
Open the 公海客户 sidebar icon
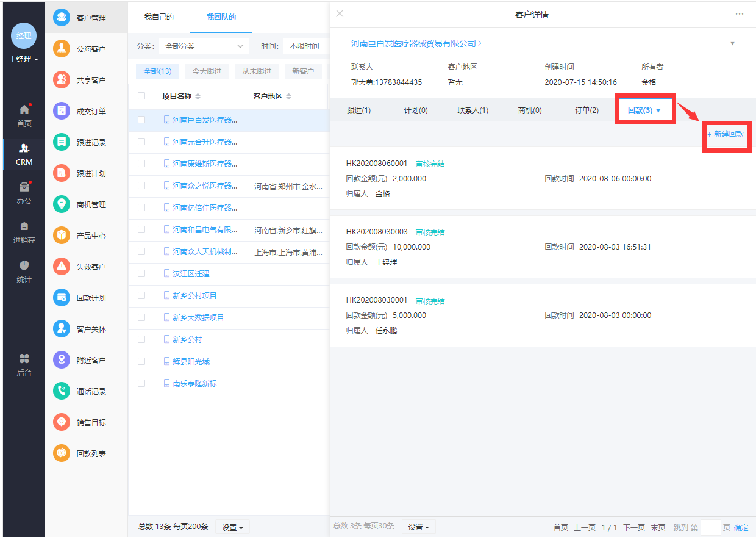pyautogui.click(x=61, y=48)
